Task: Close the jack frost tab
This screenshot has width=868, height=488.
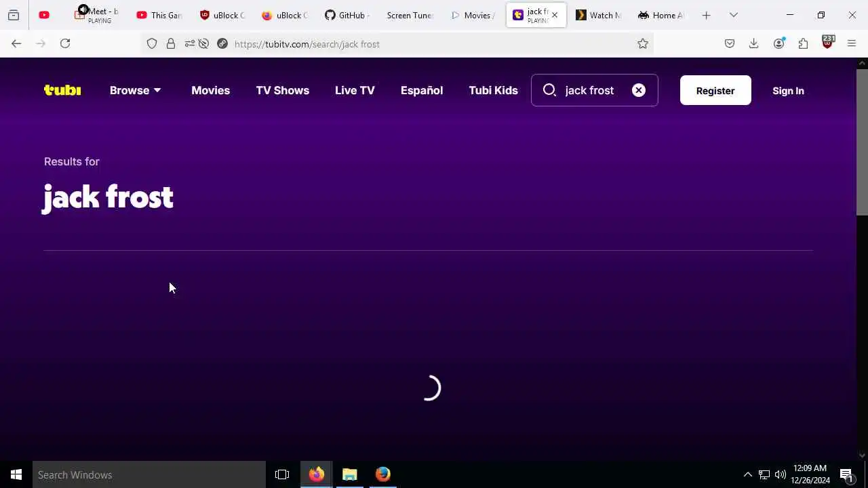Action: (555, 15)
